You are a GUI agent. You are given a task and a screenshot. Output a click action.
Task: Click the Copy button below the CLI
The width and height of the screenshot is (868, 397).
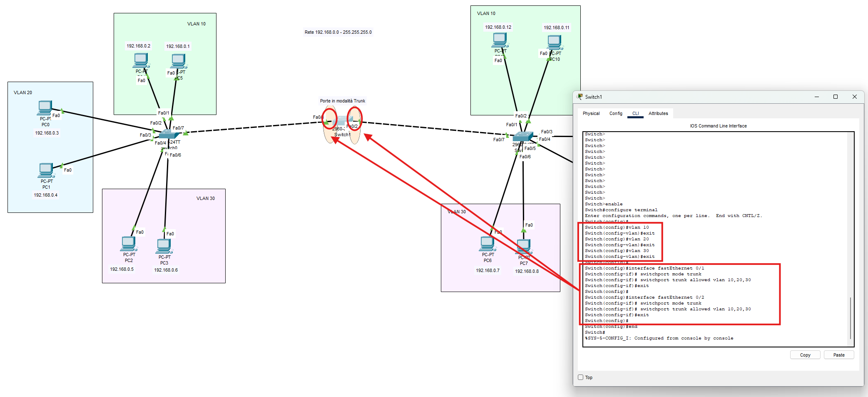805,355
